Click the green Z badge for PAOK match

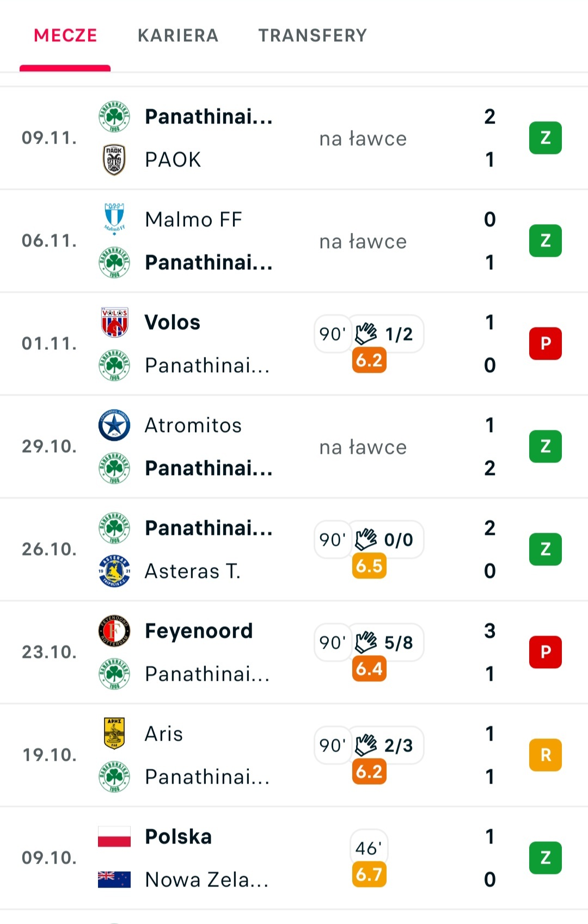[545, 138]
